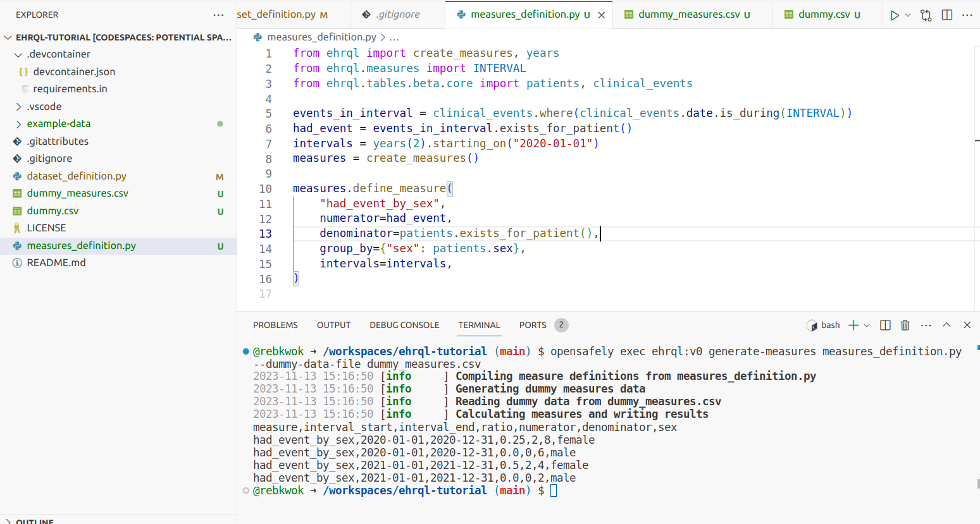Maximize the panel with the chevron icon
This screenshot has height=524, width=980.
(946, 325)
